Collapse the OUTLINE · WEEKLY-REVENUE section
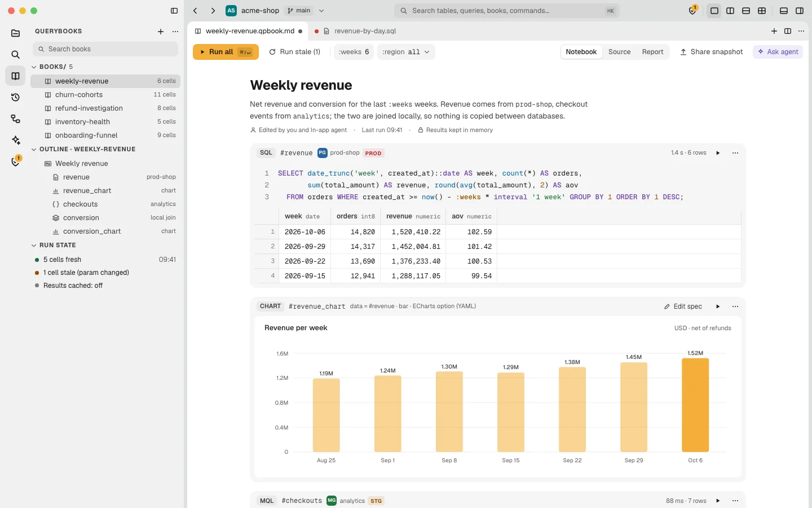 pyautogui.click(x=34, y=149)
